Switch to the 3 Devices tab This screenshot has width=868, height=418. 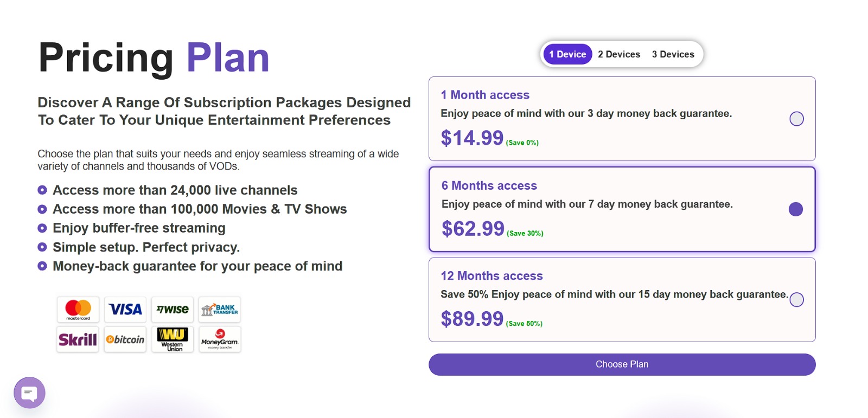[x=673, y=54]
